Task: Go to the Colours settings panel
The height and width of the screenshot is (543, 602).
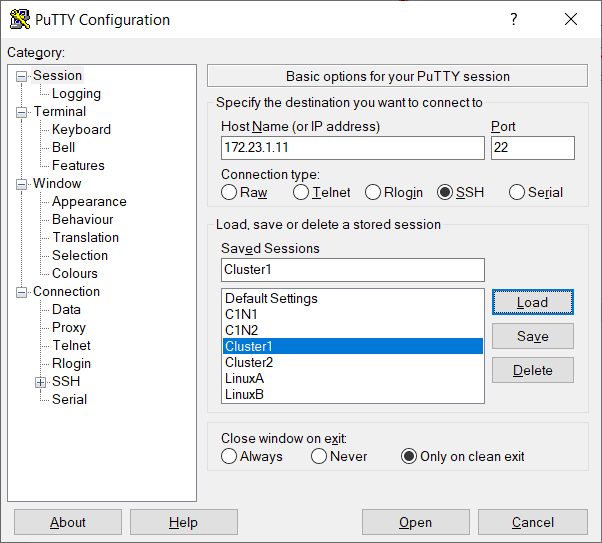Action: (x=75, y=274)
